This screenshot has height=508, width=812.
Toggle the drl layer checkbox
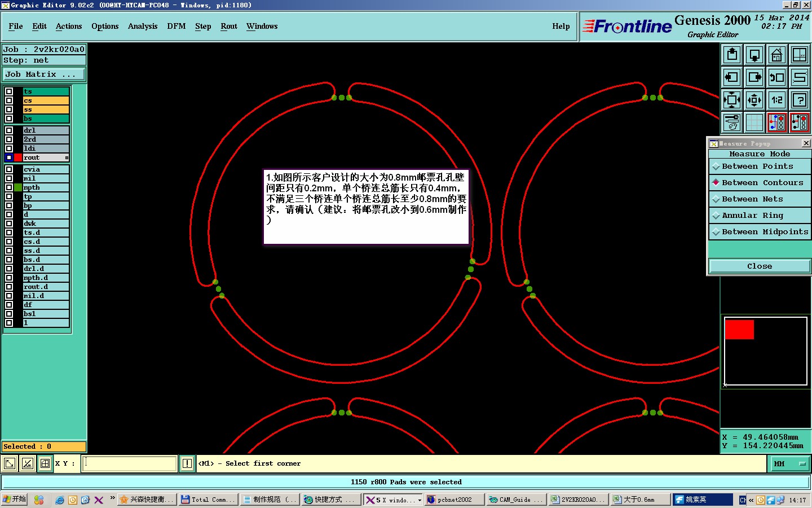9,130
